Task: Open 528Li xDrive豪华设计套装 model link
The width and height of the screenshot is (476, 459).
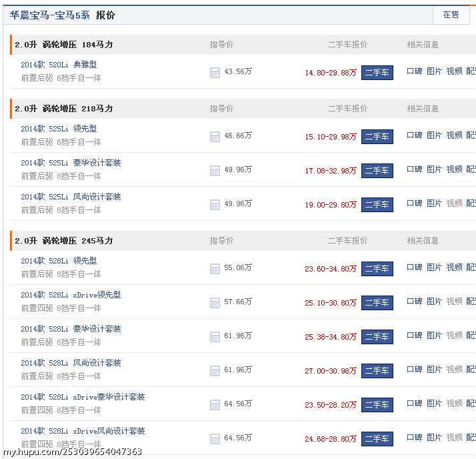Action: [x=83, y=397]
